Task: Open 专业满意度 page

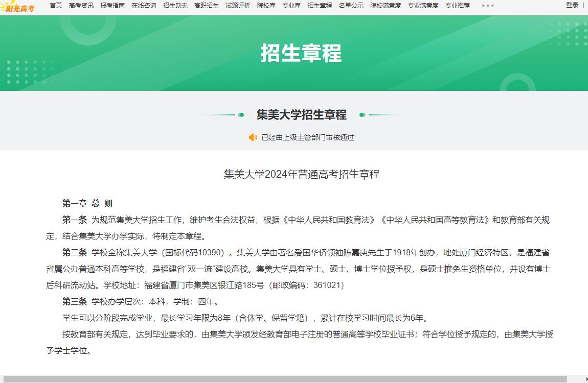Action: (x=423, y=6)
